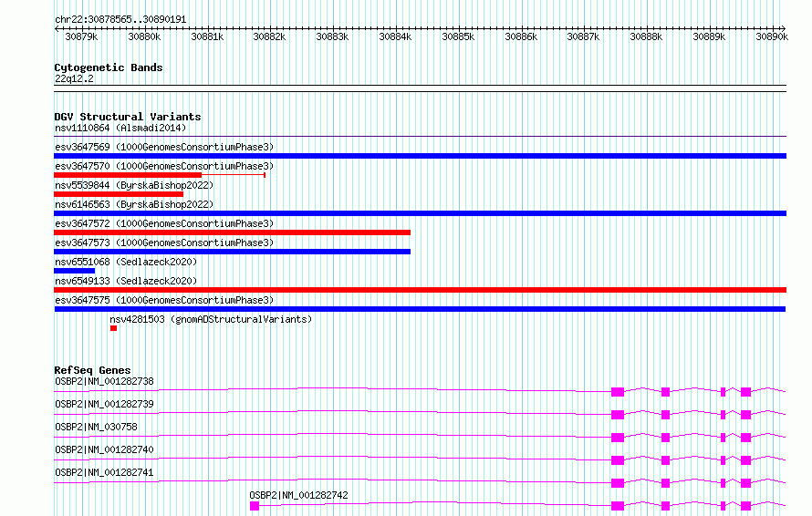
Task: Open transcript OSBP2|NM_001282741 label
Action: tap(104, 472)
